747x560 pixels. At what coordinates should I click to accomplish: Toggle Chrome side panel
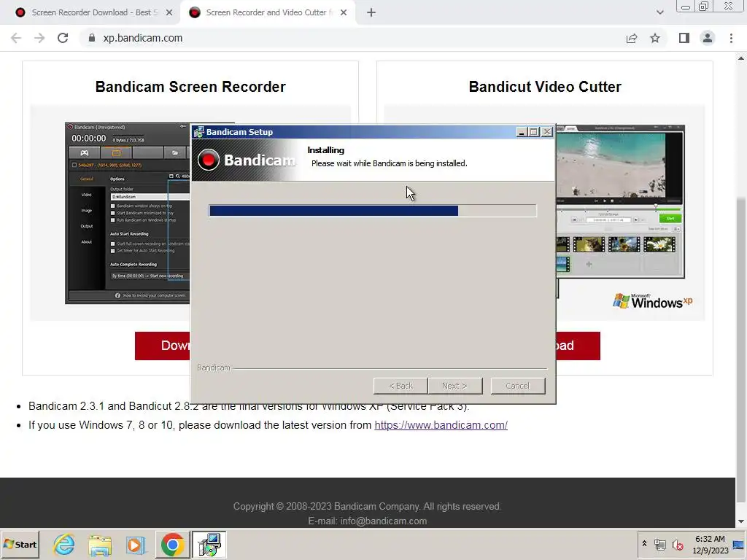pyautogui.click(x=684, y=38)
